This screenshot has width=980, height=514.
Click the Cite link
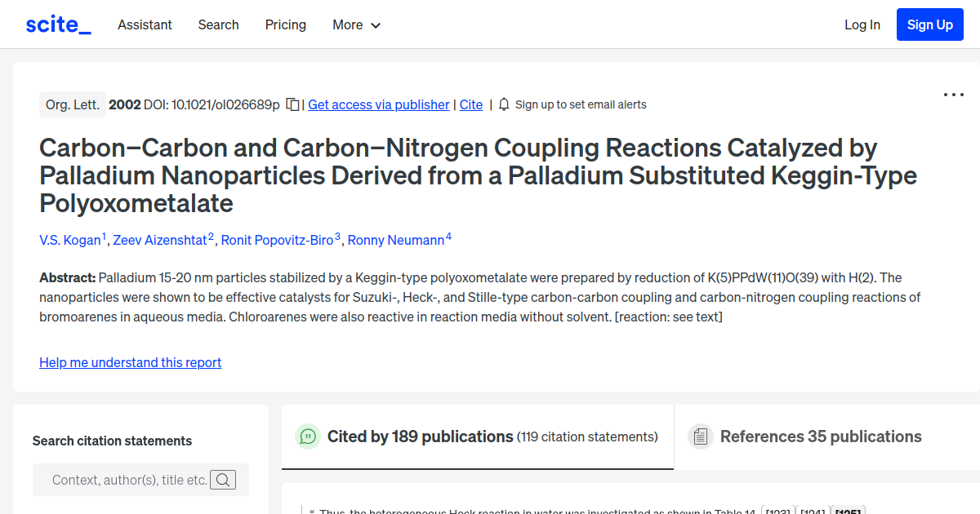(470, 104)
